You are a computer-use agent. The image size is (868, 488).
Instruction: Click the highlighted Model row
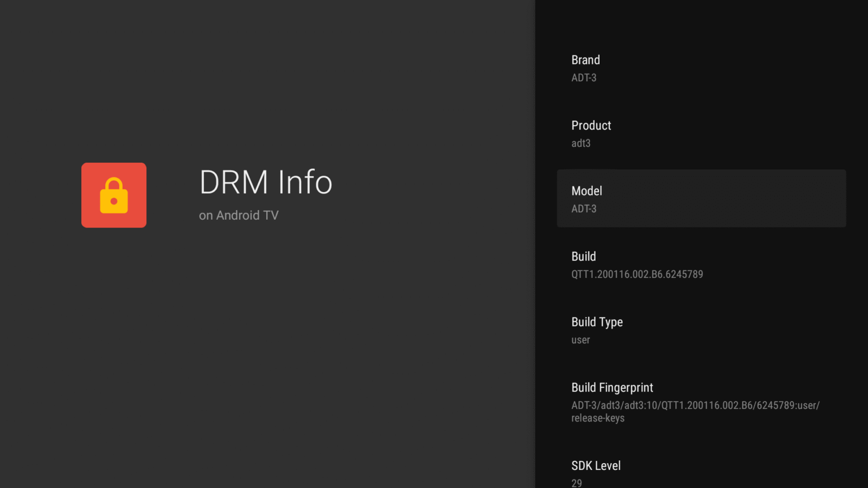[x=701, y=198]
